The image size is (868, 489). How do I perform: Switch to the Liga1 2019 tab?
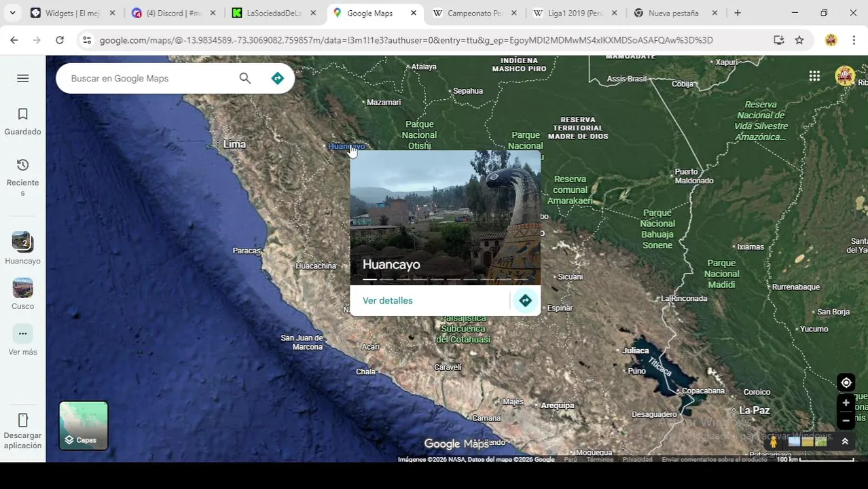coord(575,13)
